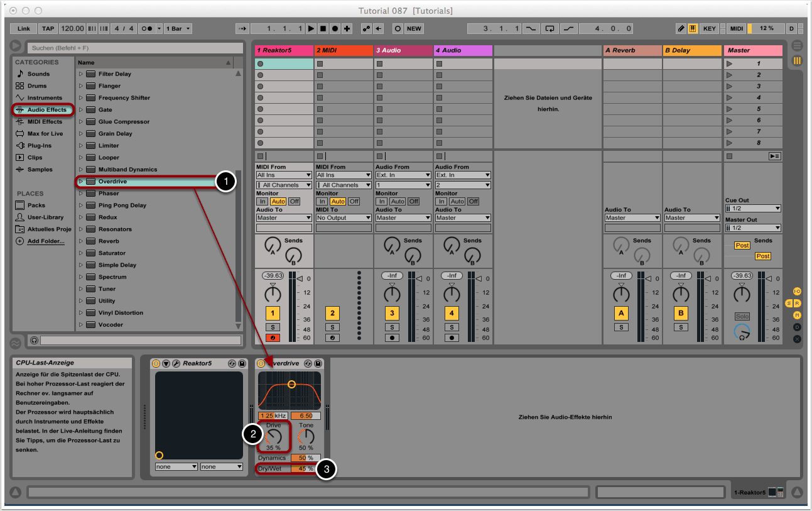Click the TAP tempo button
The image size is (812, 511).
click(x=48, y=28)
